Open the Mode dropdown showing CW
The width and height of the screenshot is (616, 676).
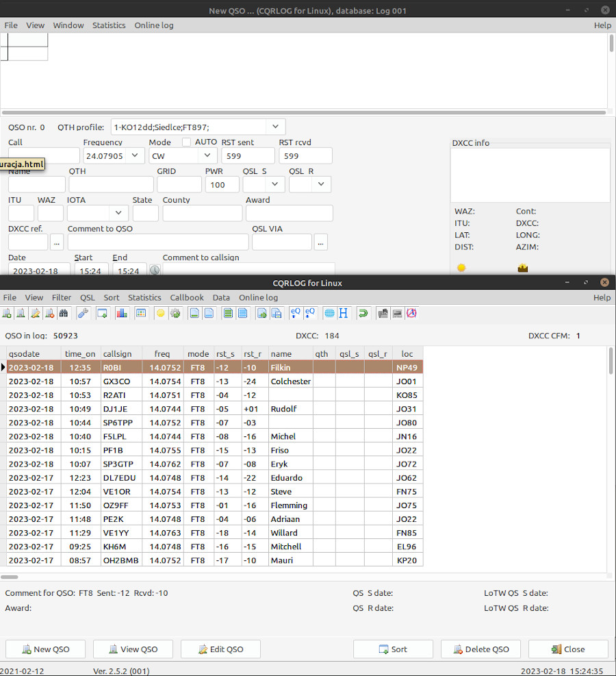pyautogui.click(x=207, y=155)
